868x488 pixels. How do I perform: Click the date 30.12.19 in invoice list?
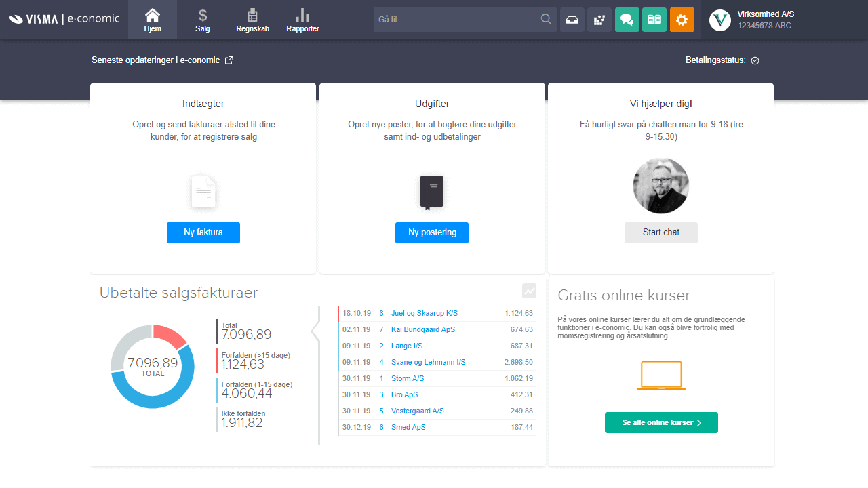(x=357, y=427)
